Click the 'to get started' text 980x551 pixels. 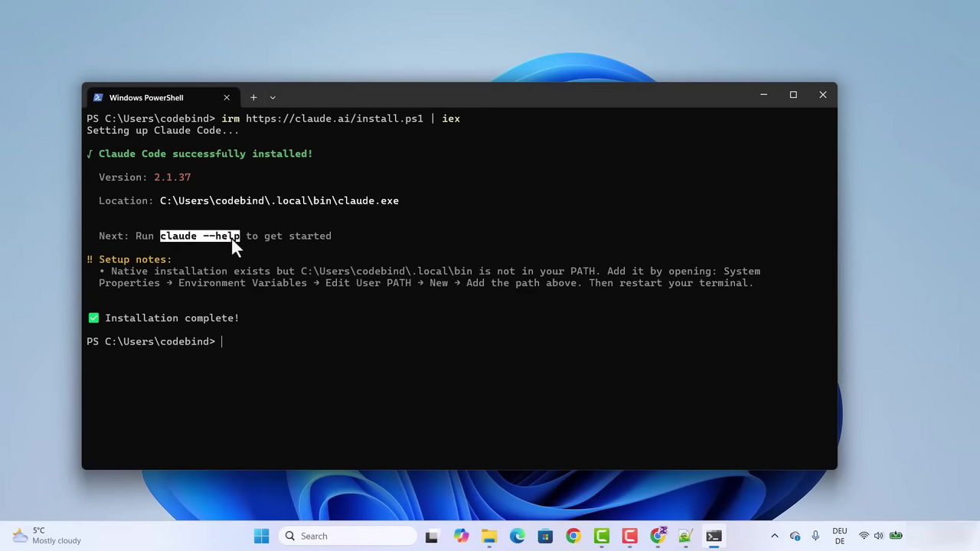(x=289, y=236)
